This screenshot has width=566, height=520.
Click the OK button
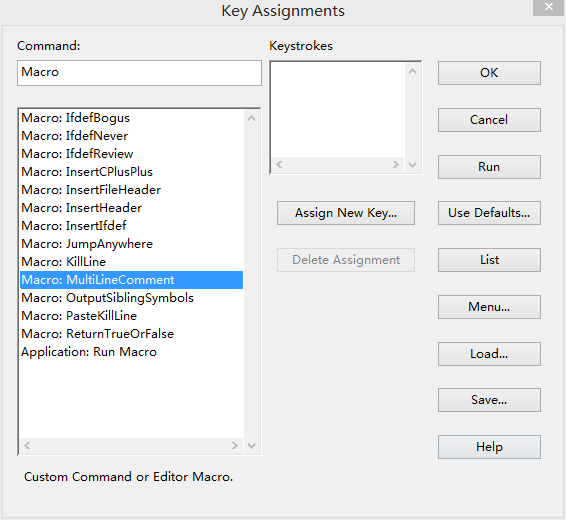click(489, 73)
